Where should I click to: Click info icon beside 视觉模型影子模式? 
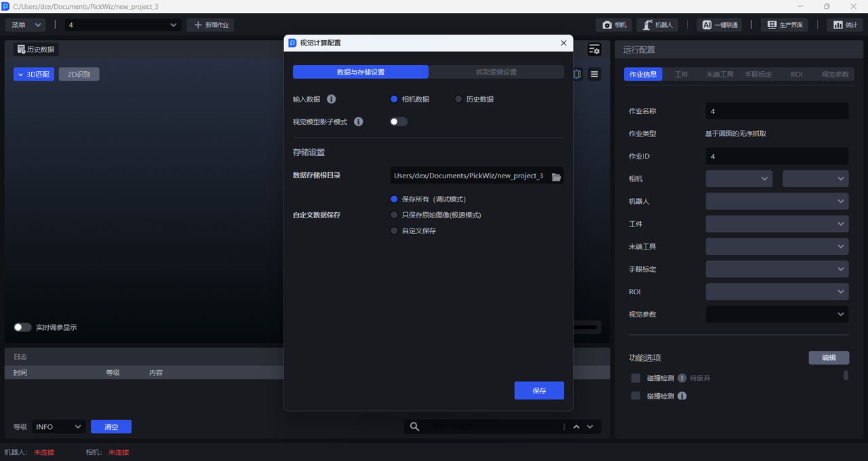tap(359, 122)
